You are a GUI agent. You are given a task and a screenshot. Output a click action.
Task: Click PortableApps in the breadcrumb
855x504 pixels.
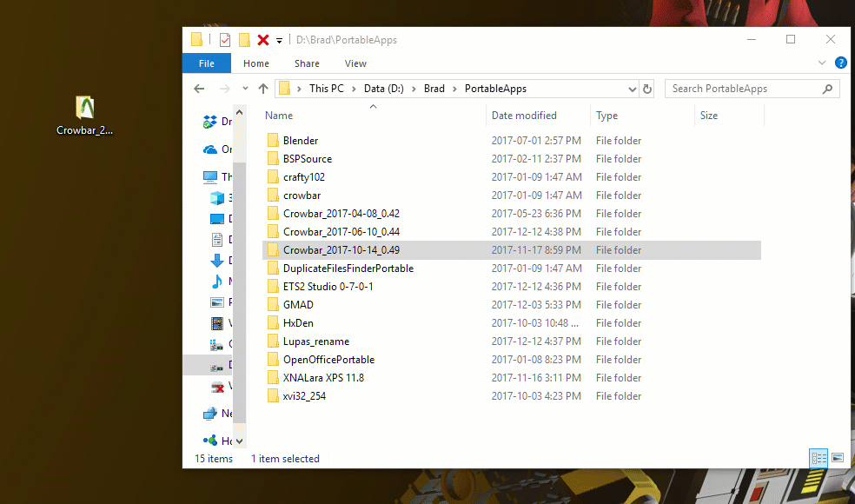(x=495, y=89)
